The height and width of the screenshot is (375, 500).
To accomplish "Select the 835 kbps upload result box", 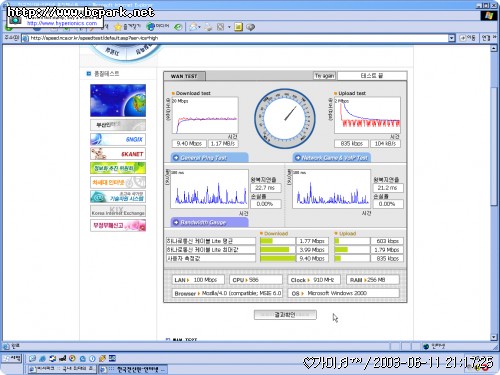I will (x=351, y=144).
